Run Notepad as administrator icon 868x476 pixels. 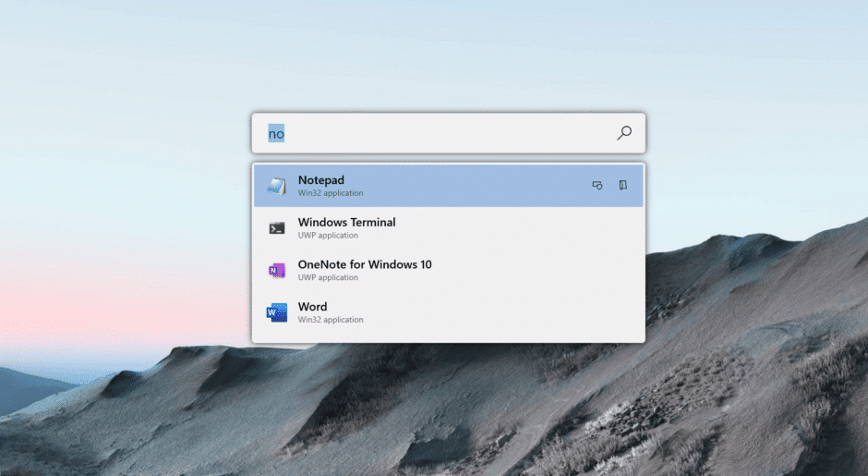[x=597, y=186]
